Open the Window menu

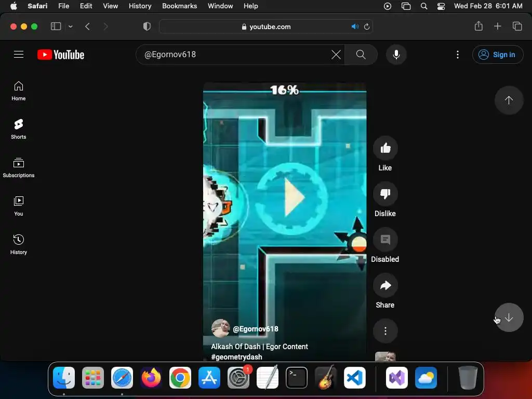pyautogui.click(x=220, y=6)
